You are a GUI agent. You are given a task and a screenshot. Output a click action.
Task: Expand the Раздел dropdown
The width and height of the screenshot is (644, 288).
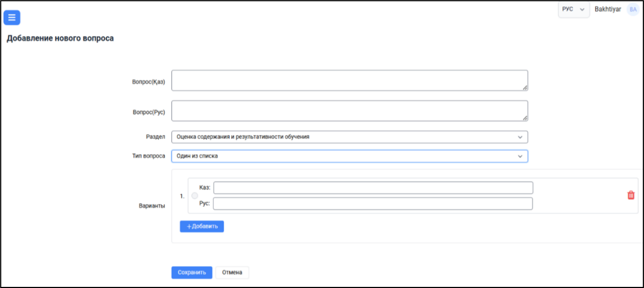click(x=349, y=137)
